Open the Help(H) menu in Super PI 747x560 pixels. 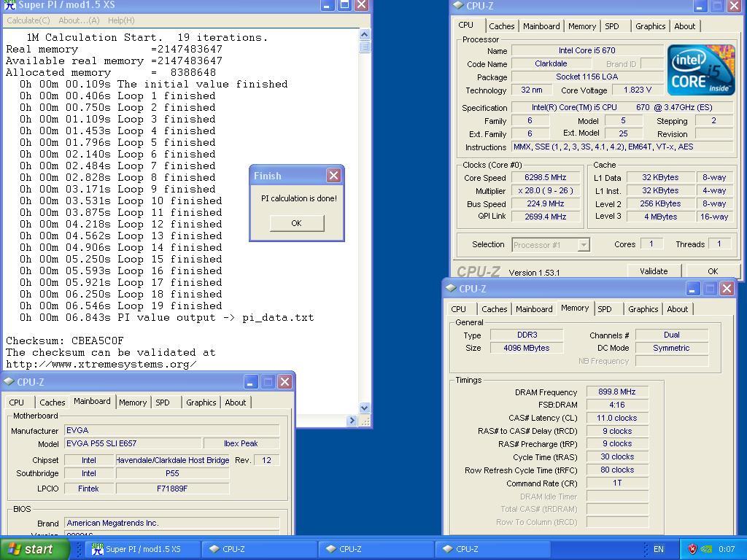(121, 20)
